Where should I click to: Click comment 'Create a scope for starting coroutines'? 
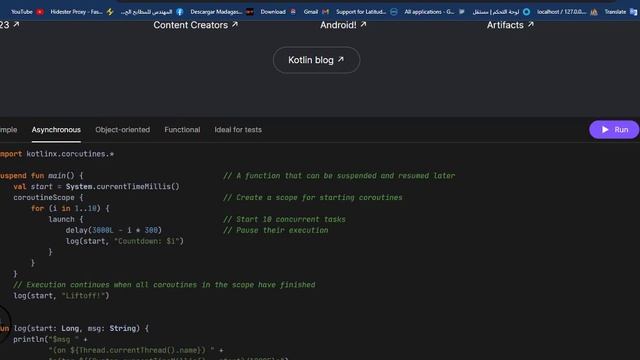[313, 198]
